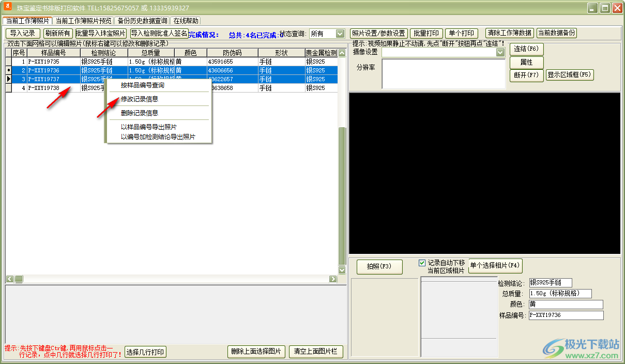Open the 状态查询 dropdown showing 所有

(340, 34)
